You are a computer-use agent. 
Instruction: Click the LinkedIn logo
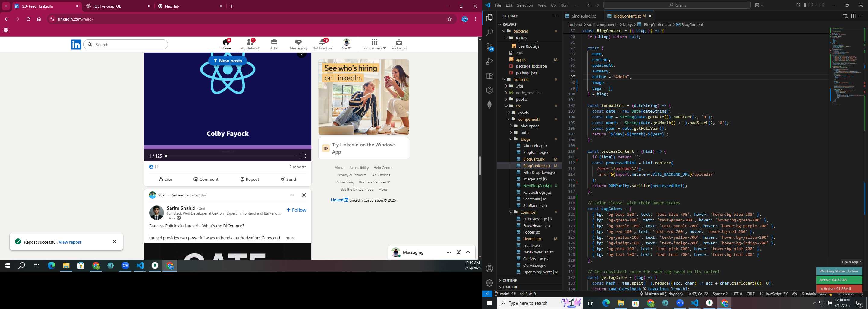point(76,45)
